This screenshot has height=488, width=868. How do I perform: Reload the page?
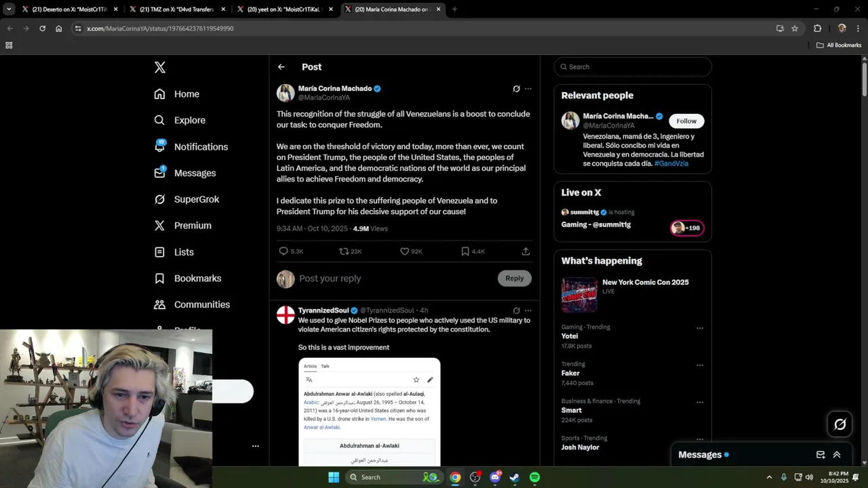[x=42, y=28]
